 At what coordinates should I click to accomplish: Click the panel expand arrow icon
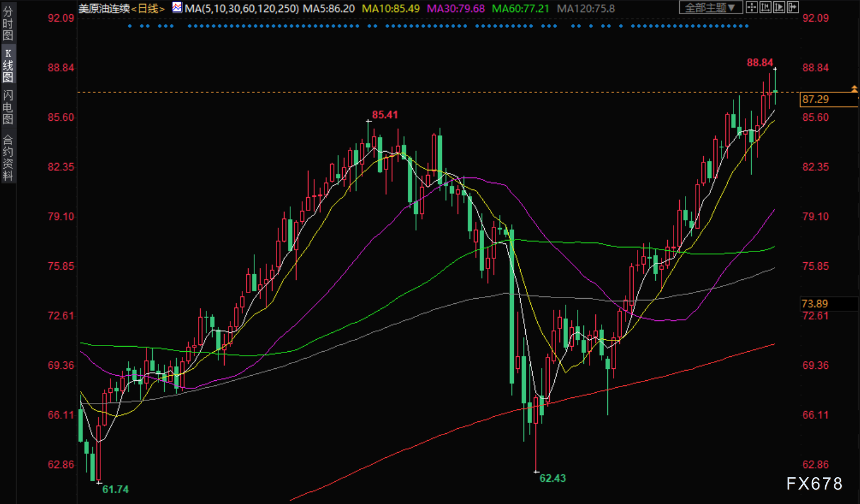[792, 7]
